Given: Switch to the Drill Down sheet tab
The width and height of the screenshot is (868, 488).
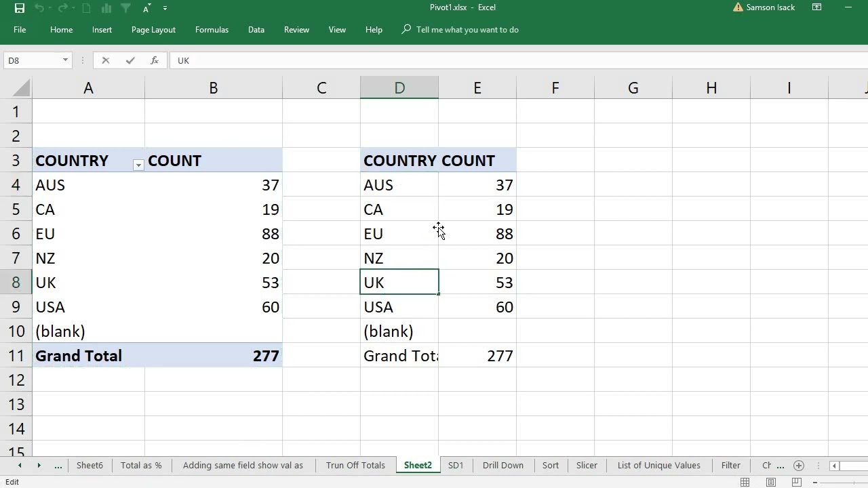Looking at the screenshot, I should point(502,466).
